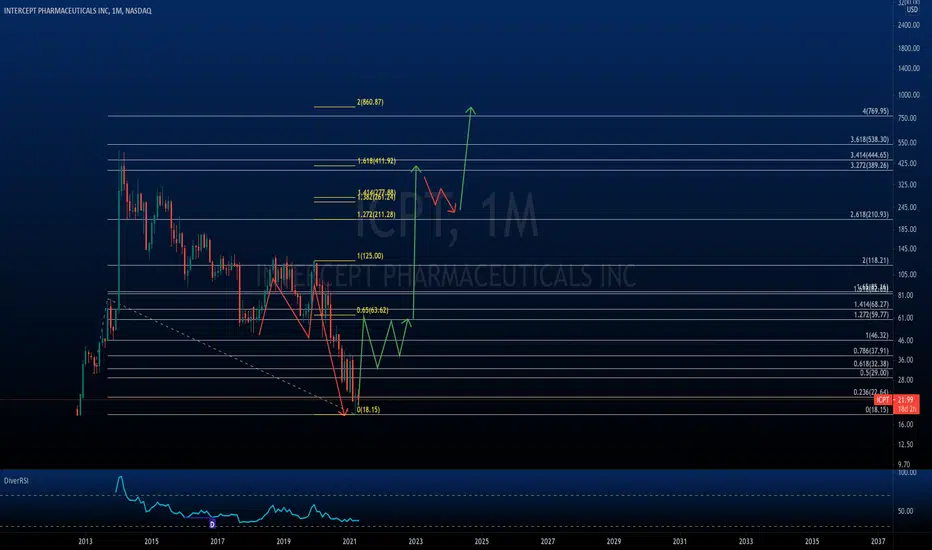Click the 2031 year on time axis
Viewport: 932px width, 550px height.
(679, 541)
